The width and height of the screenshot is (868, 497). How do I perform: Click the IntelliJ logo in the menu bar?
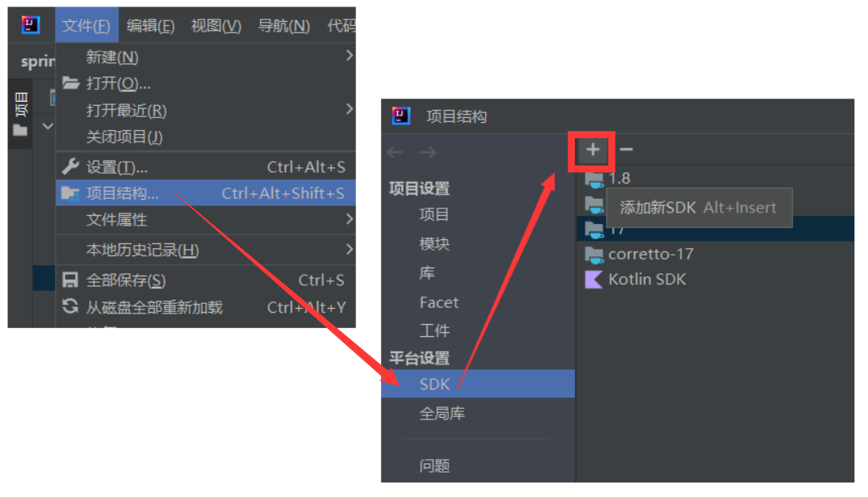coord(31,25)
